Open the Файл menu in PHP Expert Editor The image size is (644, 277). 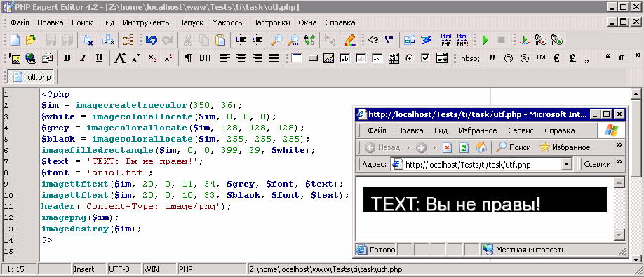tap(20, 22)
